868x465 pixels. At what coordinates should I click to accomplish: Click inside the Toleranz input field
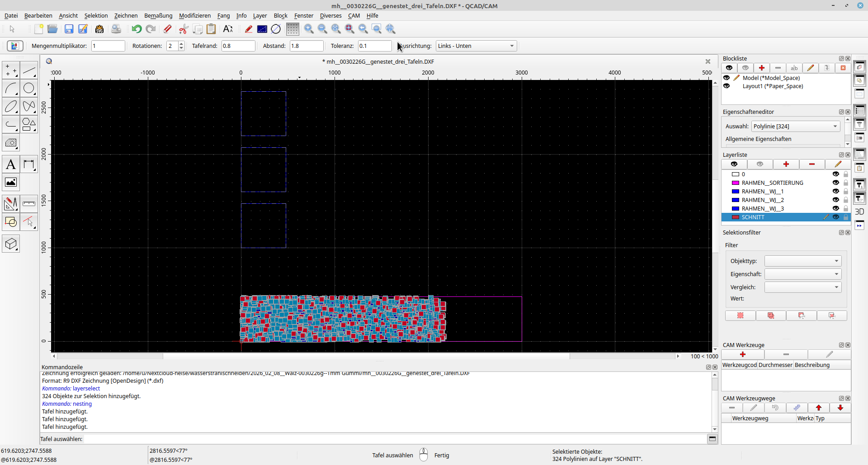[375, 46]
